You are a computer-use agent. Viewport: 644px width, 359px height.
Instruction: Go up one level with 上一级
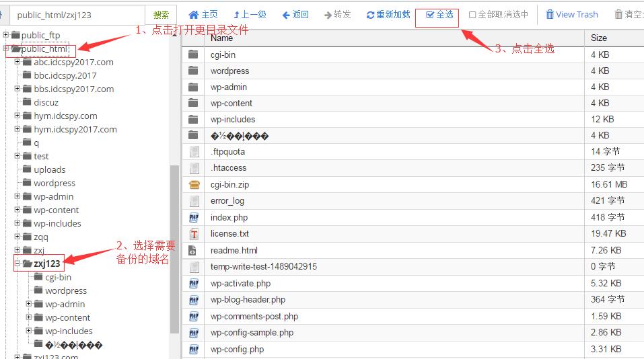coord(250,14)
